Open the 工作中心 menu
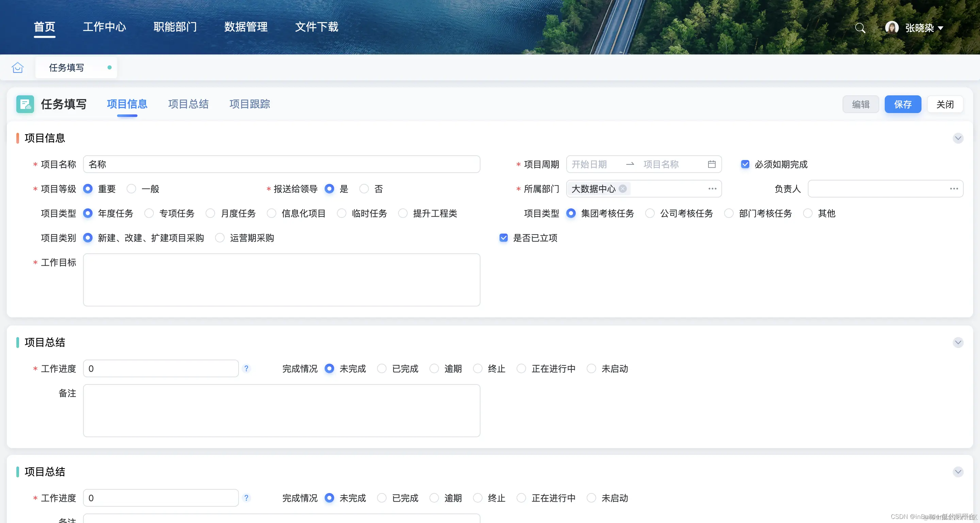 click(104, 27)
